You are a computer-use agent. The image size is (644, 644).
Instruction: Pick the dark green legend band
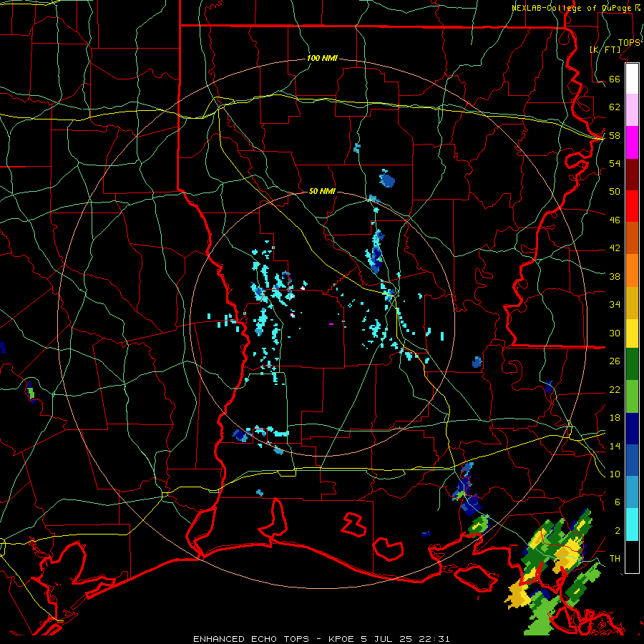632,364
